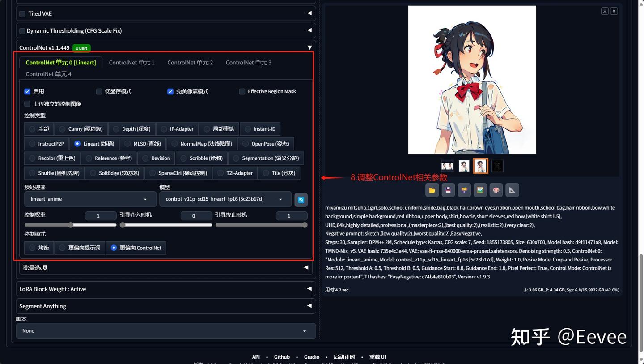This screenshot has width=644, height=364.
Task: Select SoftEdge (软边缘) control type
Action: click(115, 173)
